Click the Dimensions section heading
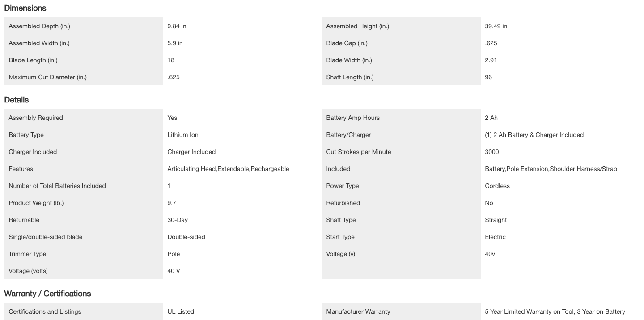644x320 pixels. pyautogui.click(x=25, y=8)
